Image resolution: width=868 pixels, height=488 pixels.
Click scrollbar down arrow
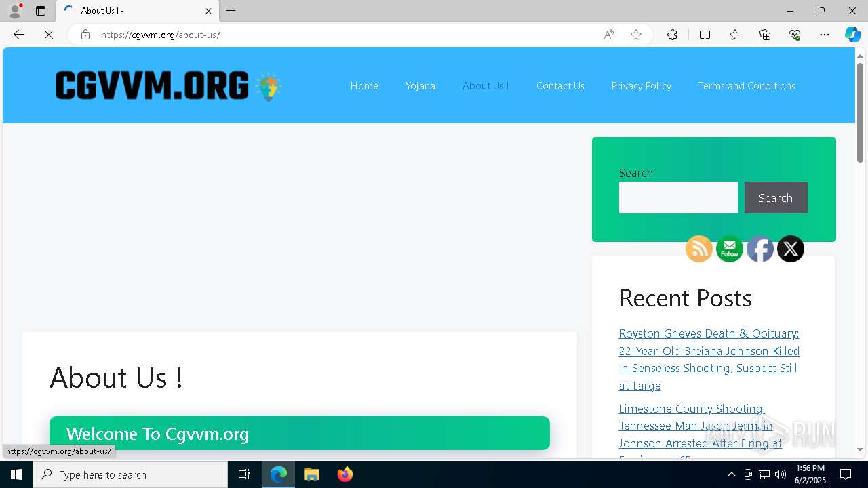[861, 449]
